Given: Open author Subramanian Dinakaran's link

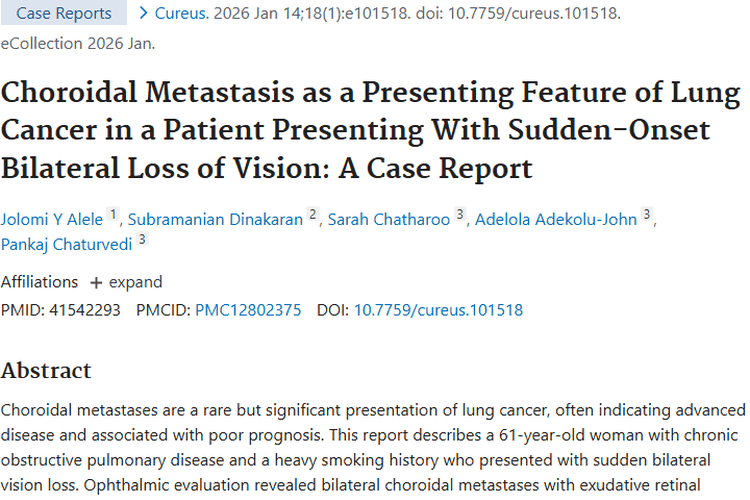Looking at the screenshot, I should (215, 219).
